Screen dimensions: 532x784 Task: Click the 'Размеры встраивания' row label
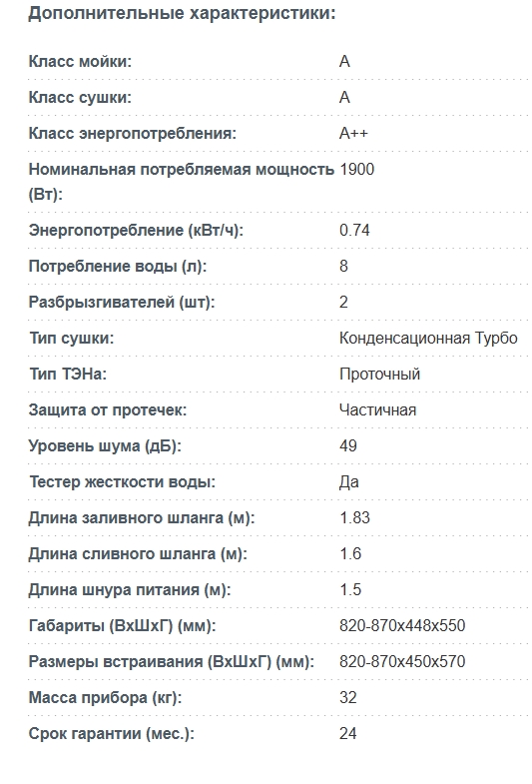[x=172, y=662]
